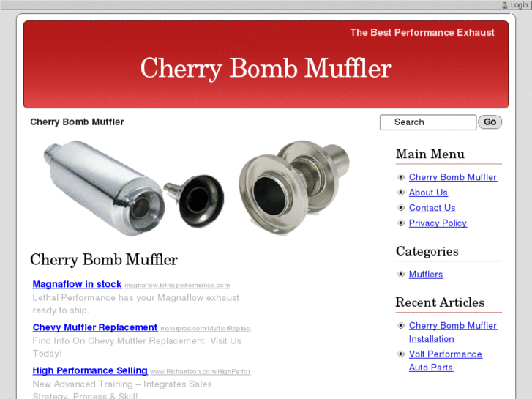Viewport: 532px width, 399px height.
Task: Open Volt Performance Auto Parts article
Action: 445,361
